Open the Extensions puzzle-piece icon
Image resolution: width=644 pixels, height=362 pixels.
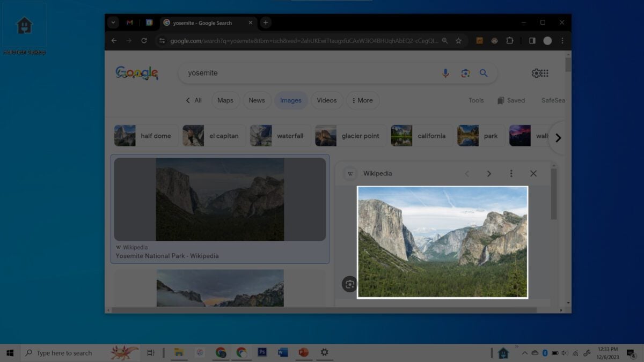[509, 40]
